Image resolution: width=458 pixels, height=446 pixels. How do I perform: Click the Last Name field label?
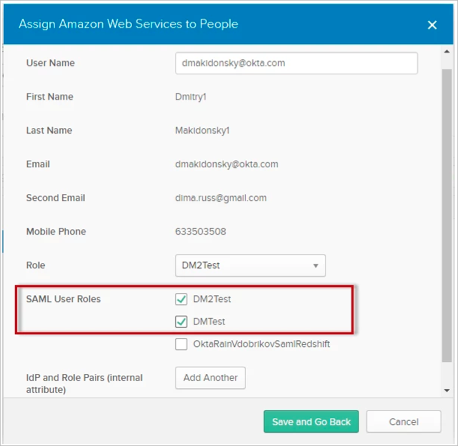49,130
